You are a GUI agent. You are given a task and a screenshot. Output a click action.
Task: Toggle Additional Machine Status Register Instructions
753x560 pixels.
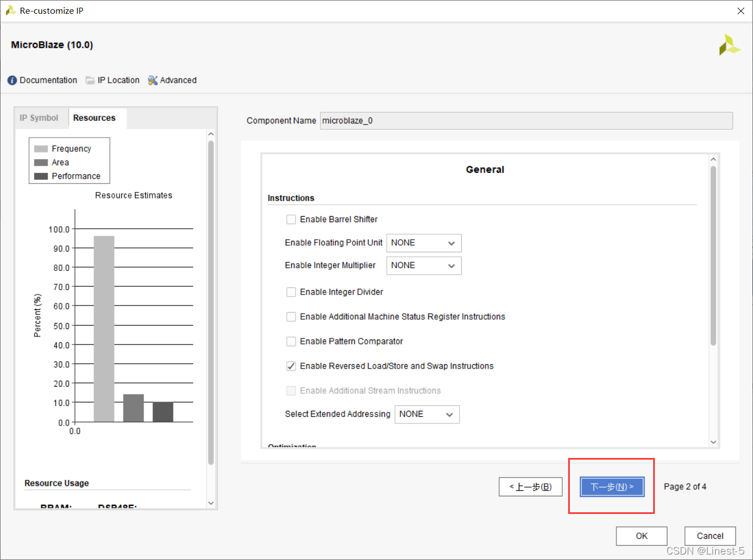click(x=291, y=317)
